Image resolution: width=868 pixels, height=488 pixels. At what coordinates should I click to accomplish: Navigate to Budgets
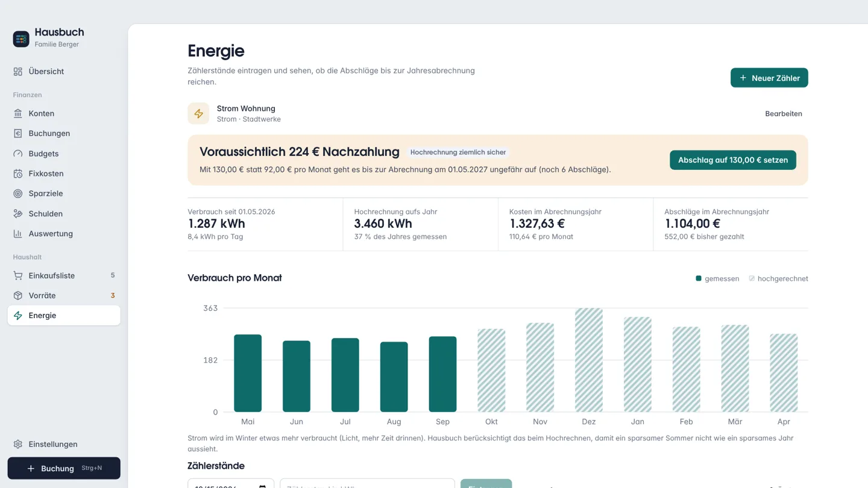tap(64, 154)
